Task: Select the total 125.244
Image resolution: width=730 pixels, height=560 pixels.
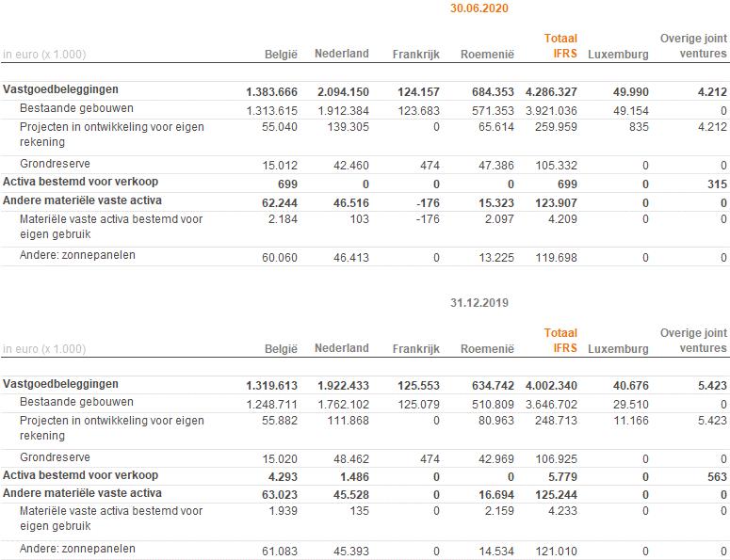Action: (x=556, y=495)
